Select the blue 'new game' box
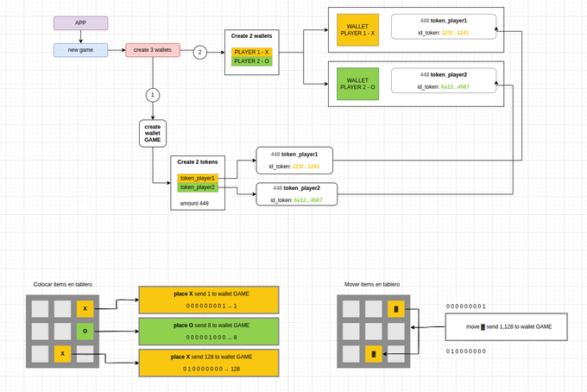Screen dimensions: 587x392 [80, 50]
